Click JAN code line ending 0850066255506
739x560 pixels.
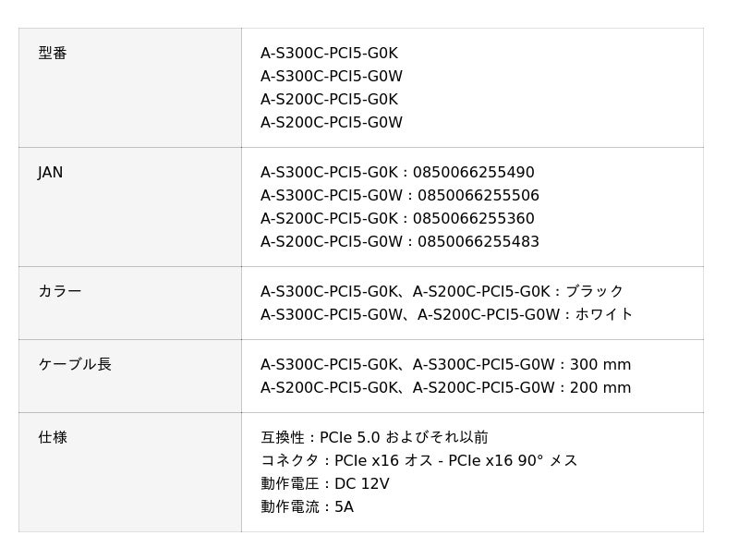[400, 196]
